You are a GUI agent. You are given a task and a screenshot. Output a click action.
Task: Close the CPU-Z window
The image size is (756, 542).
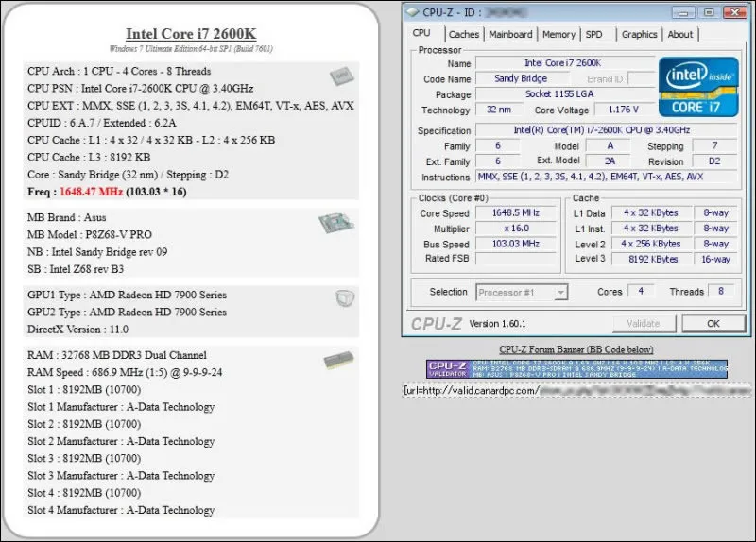click(735, 10)
